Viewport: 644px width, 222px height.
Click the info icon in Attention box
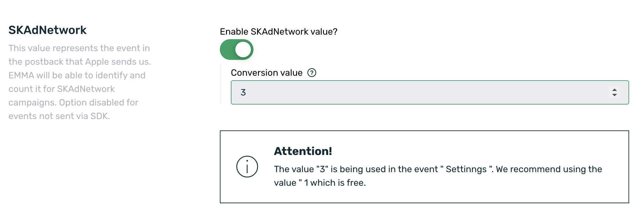tap(247, 167)
